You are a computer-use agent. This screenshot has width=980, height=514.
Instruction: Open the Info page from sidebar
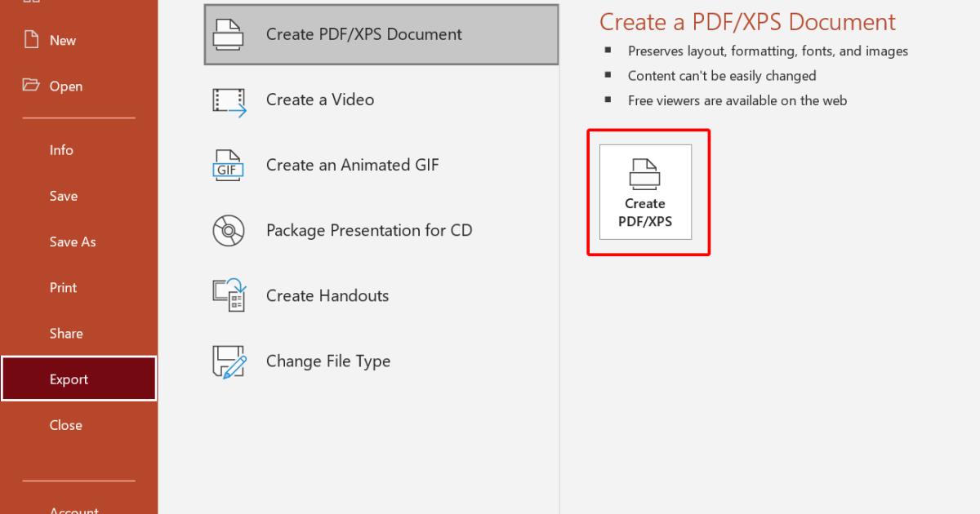point(63,149)
